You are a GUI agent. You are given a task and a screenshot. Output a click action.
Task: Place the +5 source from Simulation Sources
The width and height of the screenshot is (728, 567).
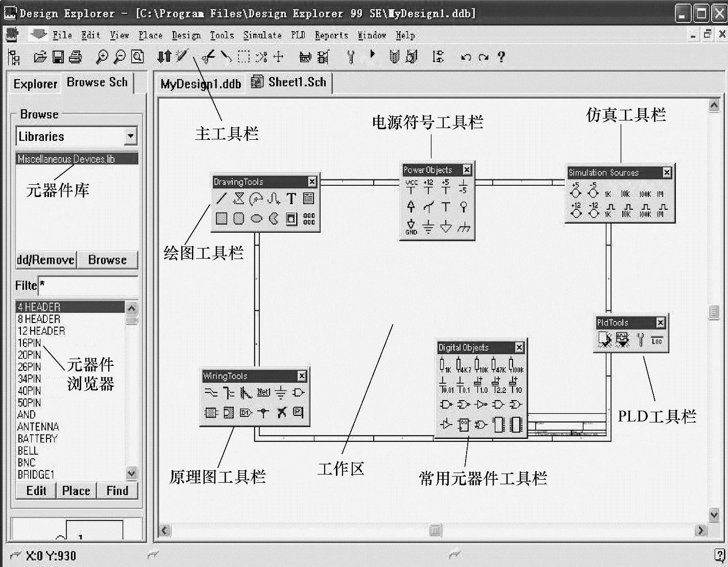pos(576,190)
